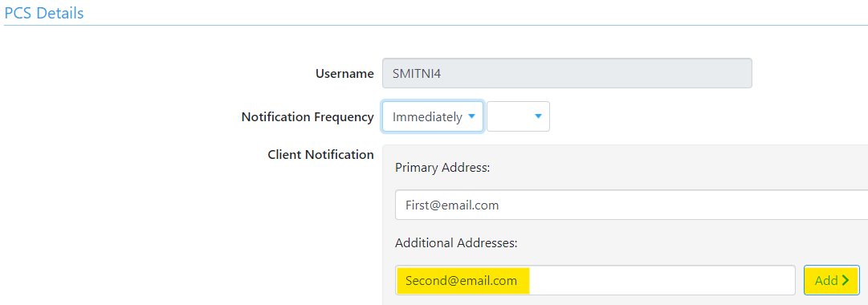
Task: Focus the Primary Address email field
Action: point(632,205)
